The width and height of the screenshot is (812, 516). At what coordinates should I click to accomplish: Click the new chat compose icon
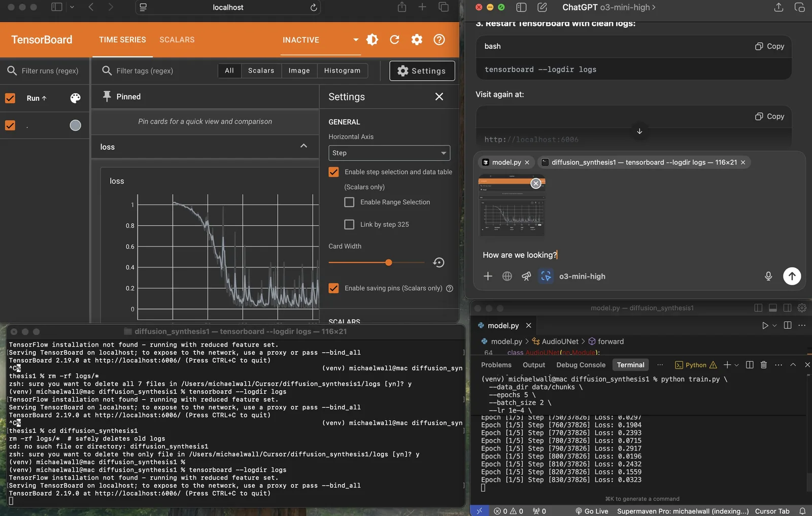(x=542, y=7)
